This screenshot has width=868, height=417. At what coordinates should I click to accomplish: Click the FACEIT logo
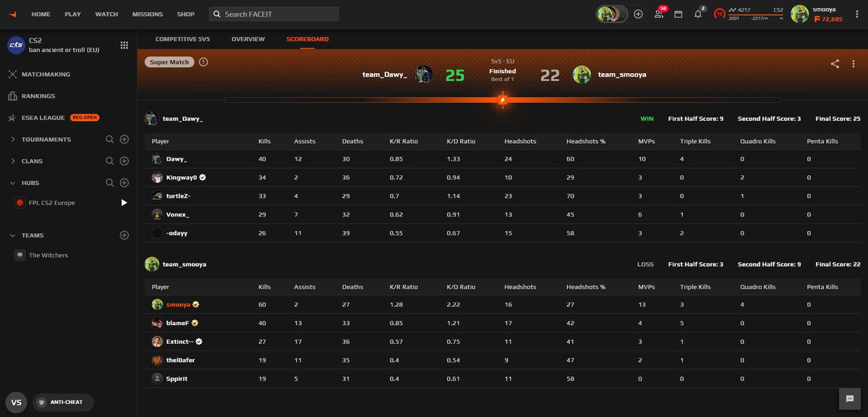(x=14, y=14)
